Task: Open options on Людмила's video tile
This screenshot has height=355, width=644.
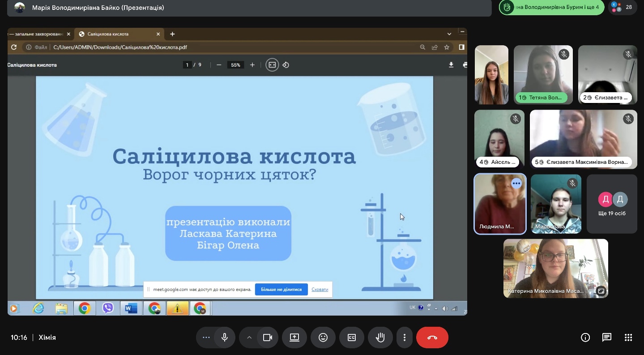Action: pyautogui.click(x=516, y=183)
